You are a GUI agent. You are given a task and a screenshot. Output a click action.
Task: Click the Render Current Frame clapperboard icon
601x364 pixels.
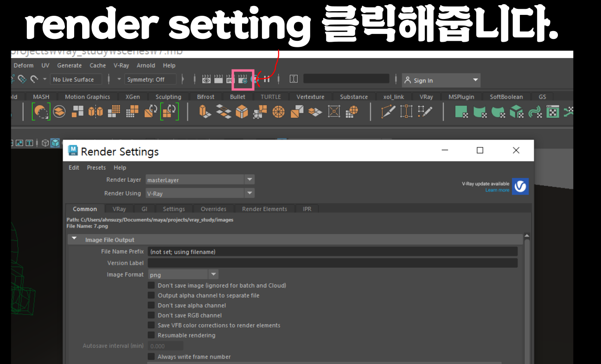tap(218, 79)
